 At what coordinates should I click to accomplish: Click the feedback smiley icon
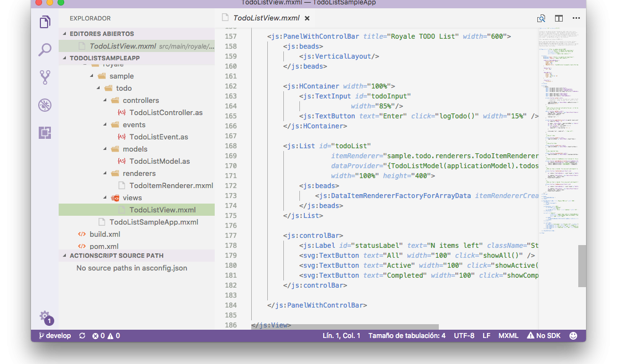(x=573, y=336)
